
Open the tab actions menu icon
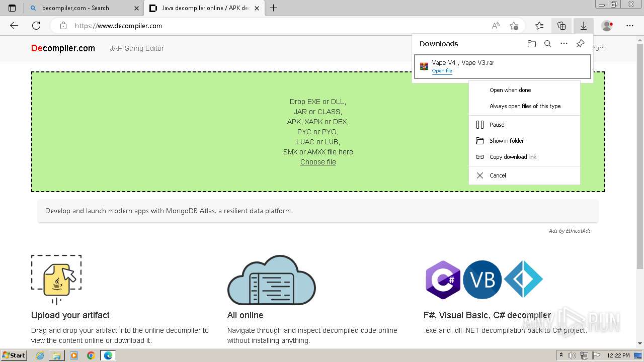click(x=12, y=8)
